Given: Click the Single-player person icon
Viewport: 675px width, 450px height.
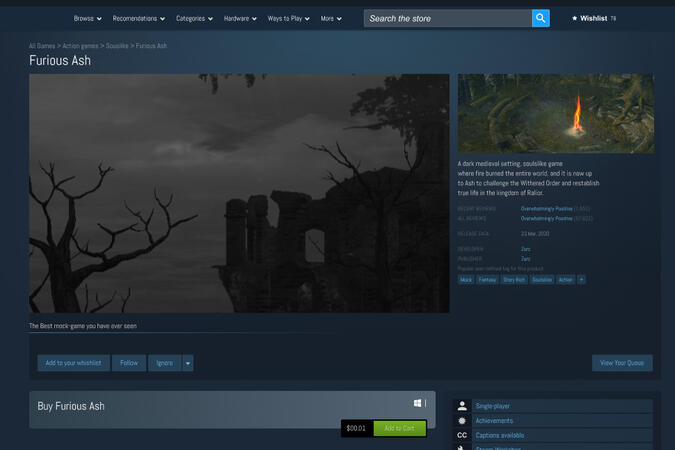Looking at the screenshot, I should pos(462,406).
